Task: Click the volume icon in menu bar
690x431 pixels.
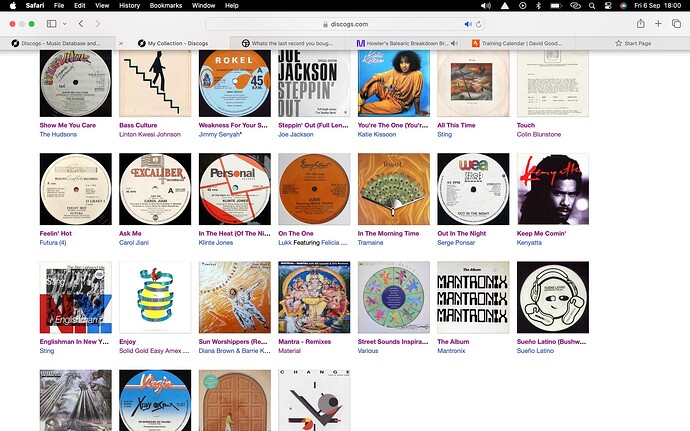Action: tap(486, 6)
